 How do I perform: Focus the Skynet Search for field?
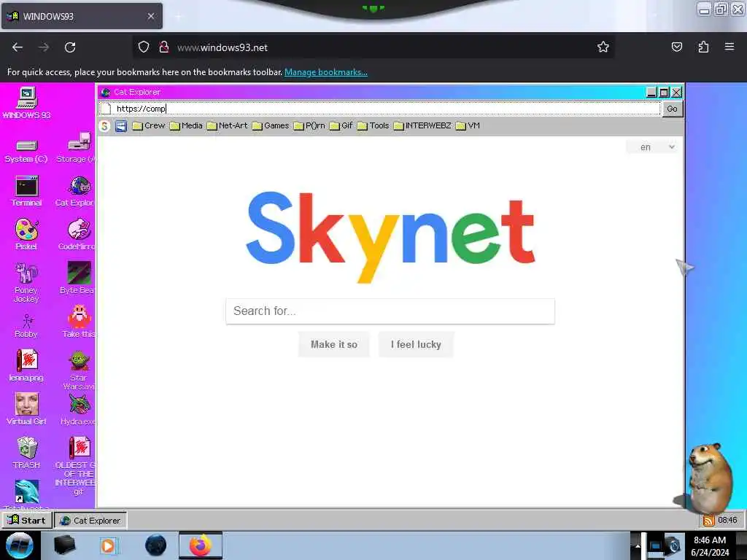point(390,311)
